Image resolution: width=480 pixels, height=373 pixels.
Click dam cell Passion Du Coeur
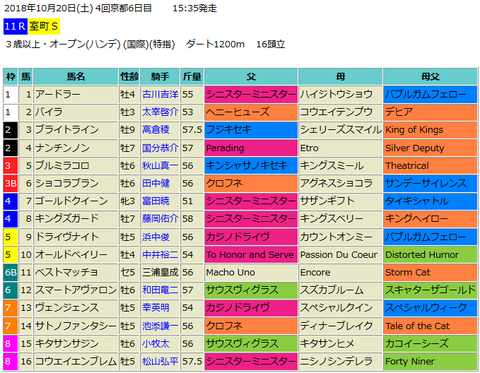[x=340, y=255]
